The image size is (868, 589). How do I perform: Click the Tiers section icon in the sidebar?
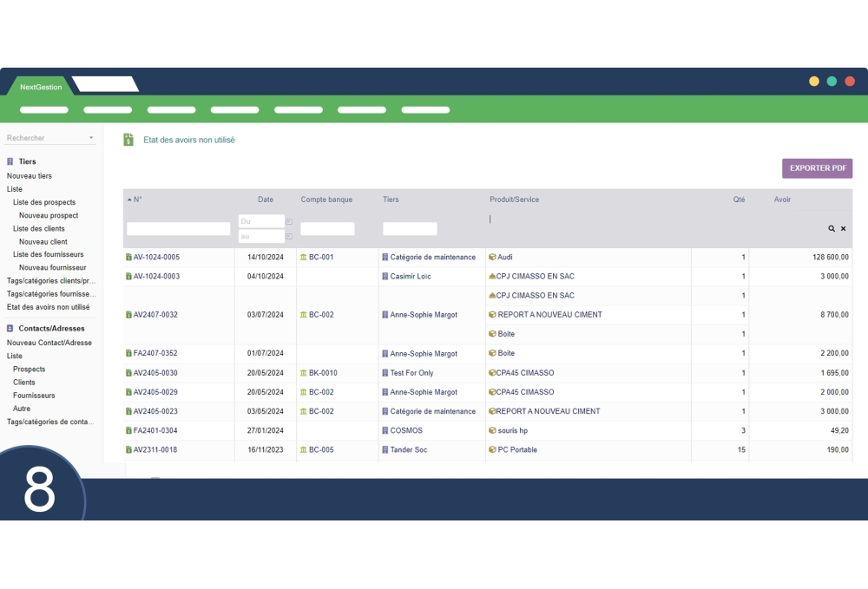pyautogui.click(x=10, y=161)
